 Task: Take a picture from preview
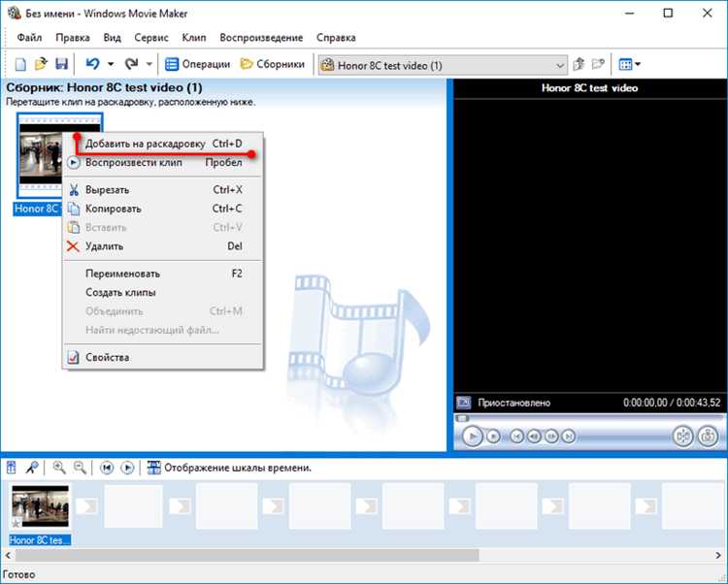(x=708, y=436)
